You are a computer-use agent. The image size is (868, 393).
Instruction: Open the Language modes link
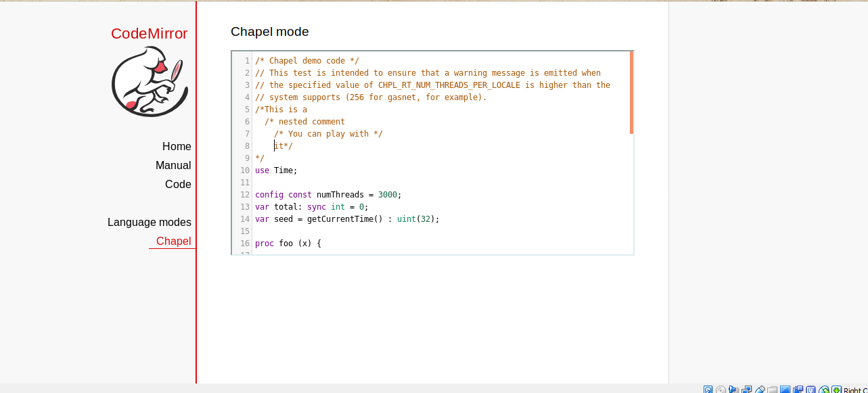point(149,223)
